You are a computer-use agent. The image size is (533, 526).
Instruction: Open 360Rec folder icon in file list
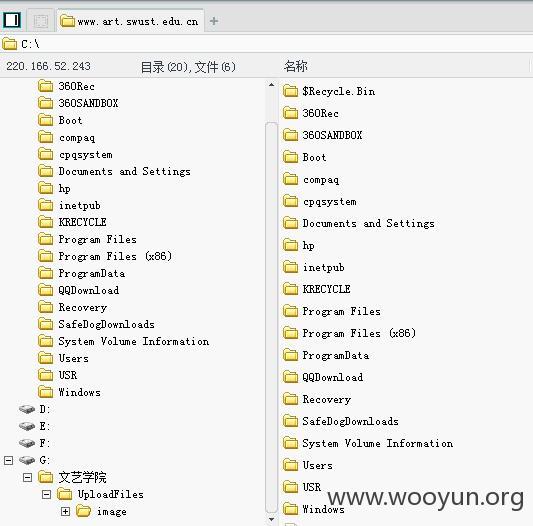290,113
